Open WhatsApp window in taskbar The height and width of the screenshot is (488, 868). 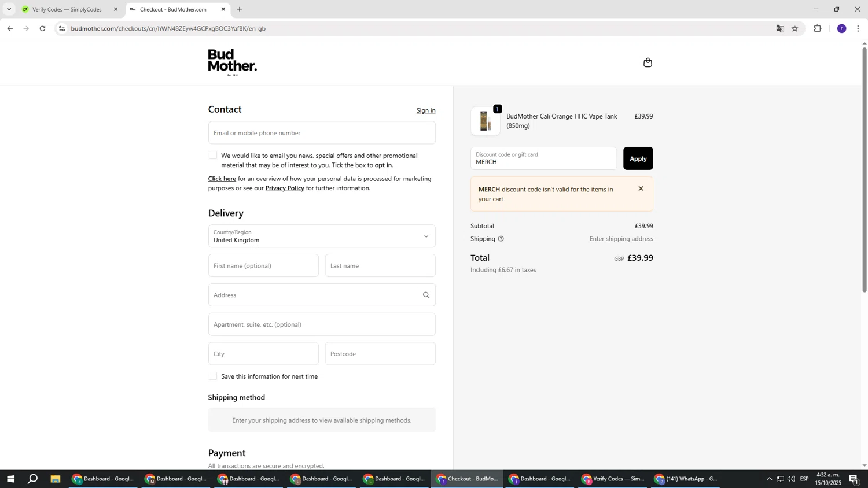[x=686, y=479]
